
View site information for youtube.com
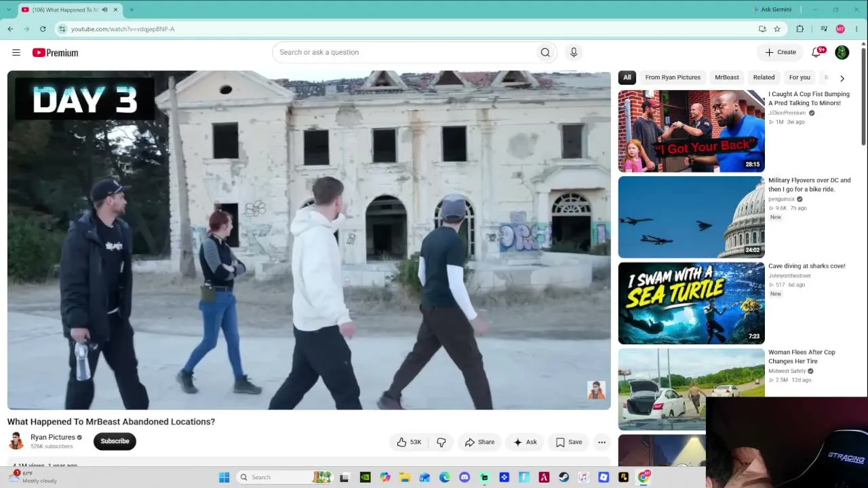pos(62,29)
